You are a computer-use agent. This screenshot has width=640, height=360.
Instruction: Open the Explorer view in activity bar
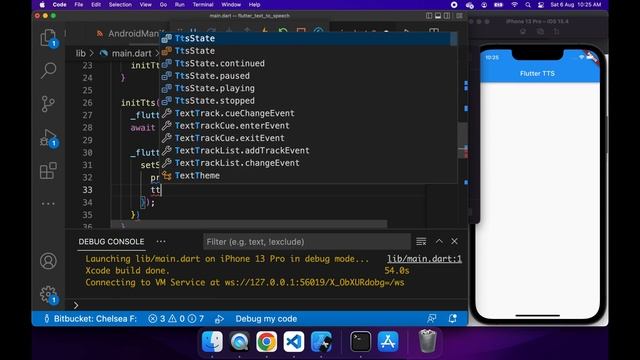[x=48, y=38]
